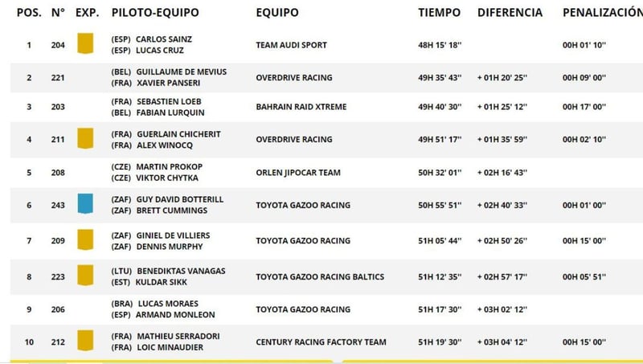
Task: Click car number 208 in the N° column
Action: coord(58,172)
